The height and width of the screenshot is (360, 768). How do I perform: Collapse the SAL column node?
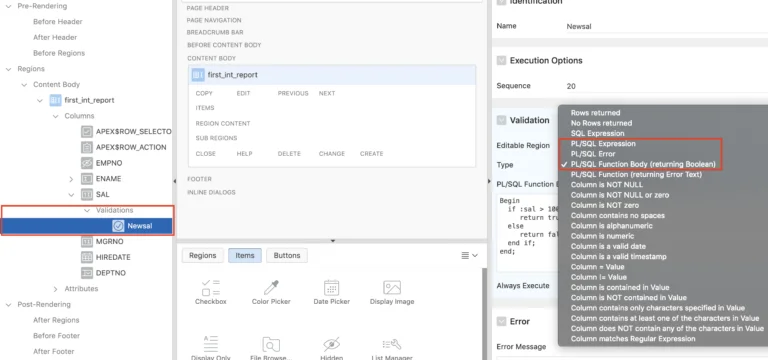click(x=71, y=194)
